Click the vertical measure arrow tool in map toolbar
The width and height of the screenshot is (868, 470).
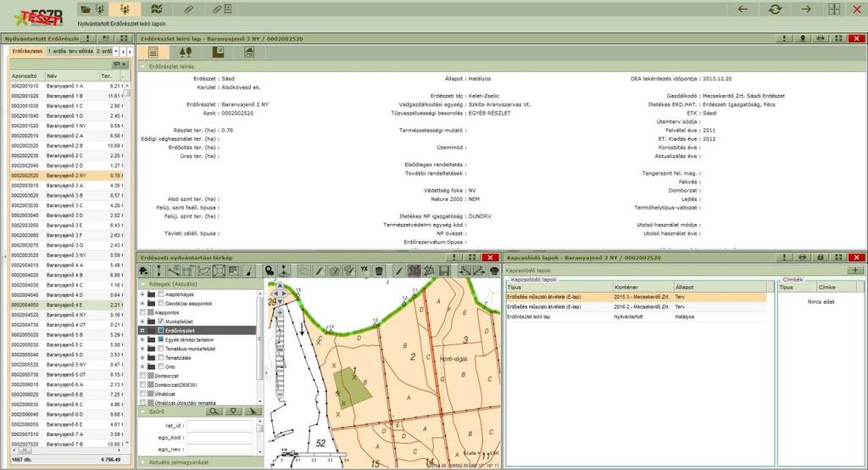[x=159, y=271]
